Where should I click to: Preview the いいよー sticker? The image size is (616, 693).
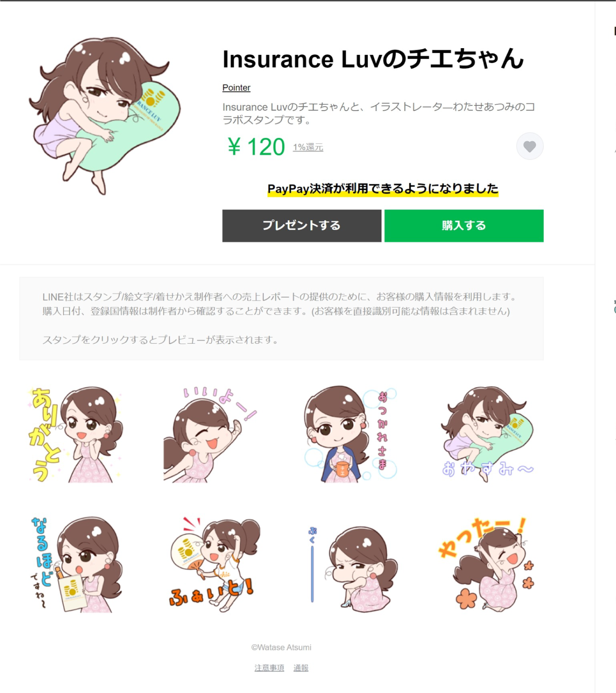(x=210, y=434)
